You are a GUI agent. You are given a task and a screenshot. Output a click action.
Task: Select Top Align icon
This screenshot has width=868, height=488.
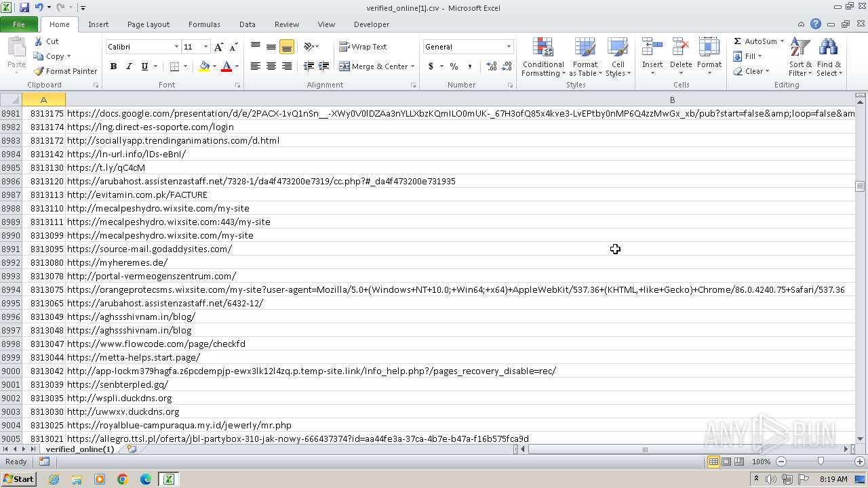(x=256, y=47)
